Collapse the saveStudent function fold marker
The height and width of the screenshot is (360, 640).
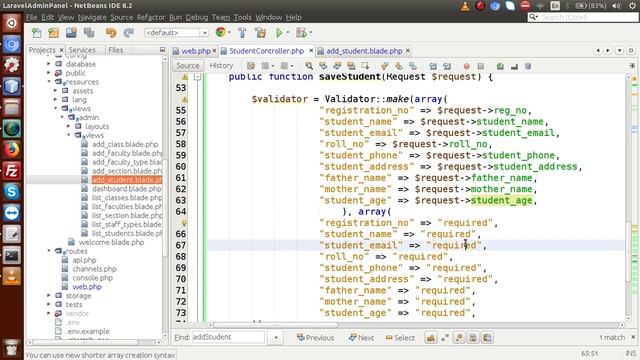[198, 77]
